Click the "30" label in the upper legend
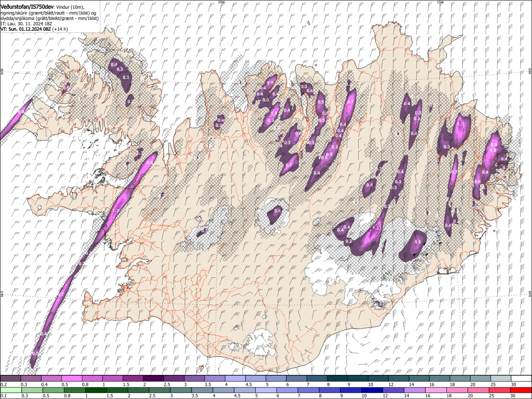This screenshot has height=399, width=532. 514,384
